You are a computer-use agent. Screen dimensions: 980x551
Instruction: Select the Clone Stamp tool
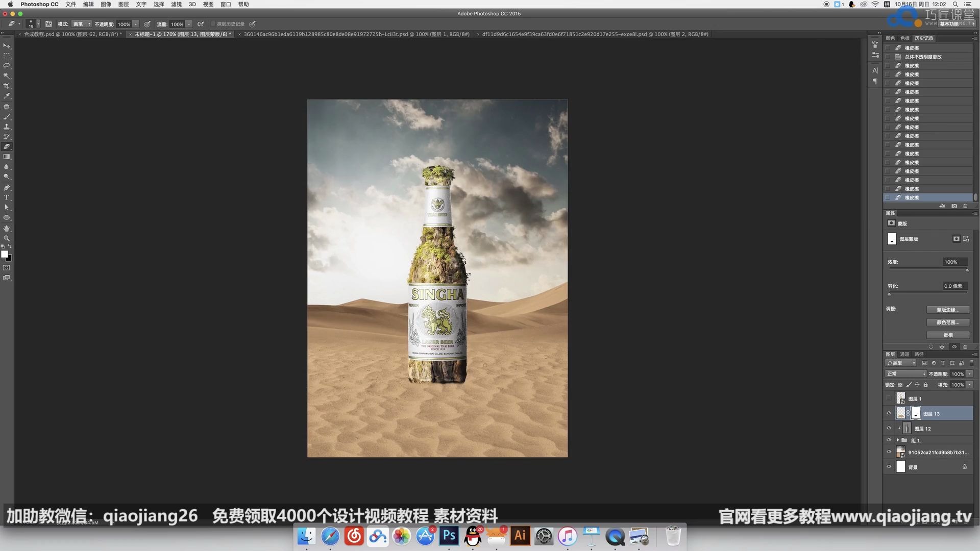point(7,127)
